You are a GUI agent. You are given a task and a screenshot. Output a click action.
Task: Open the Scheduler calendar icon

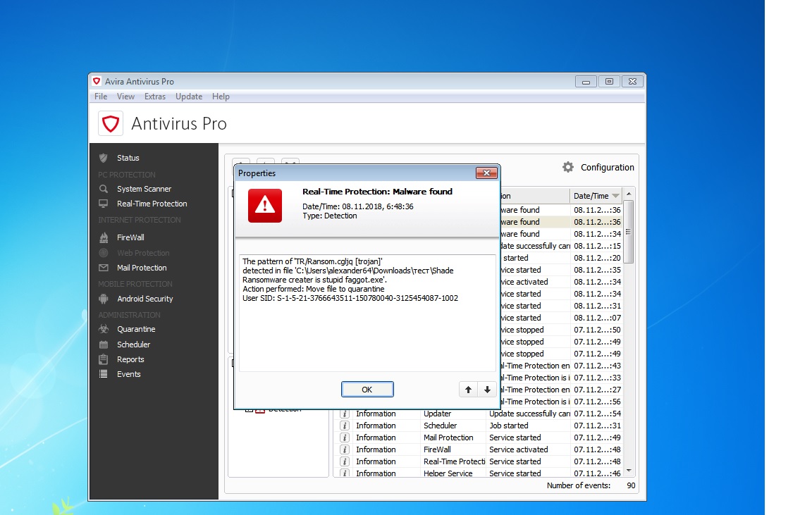[x=104, y=345]
